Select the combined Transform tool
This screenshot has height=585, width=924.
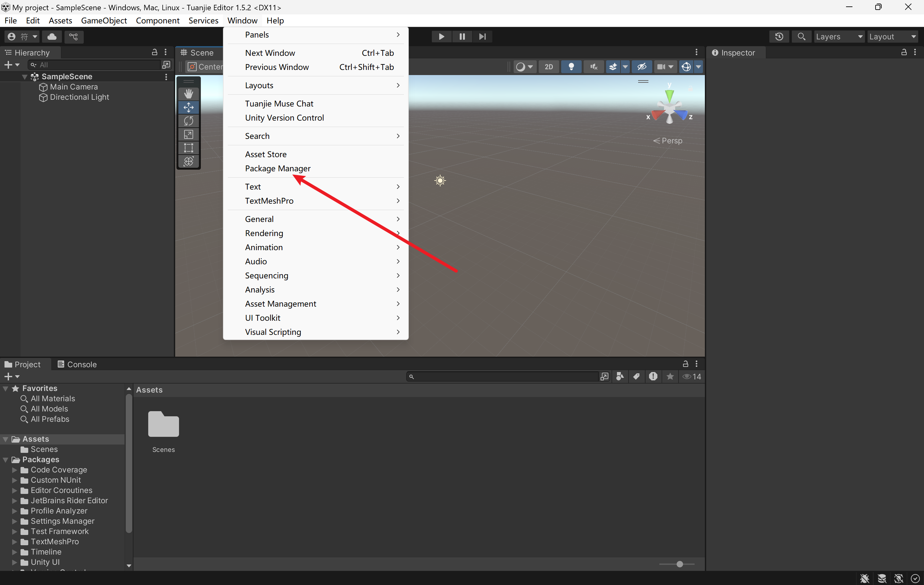pyautogui.click(x=188, y=161)
